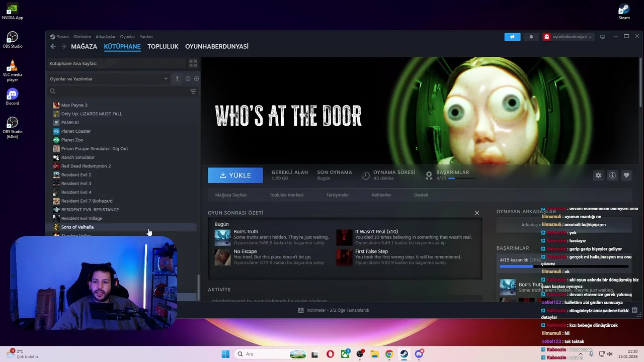This screenshot has height=362, width=644.
Task: Open the OBS Studio desktop shortcut
Action: 12,40
